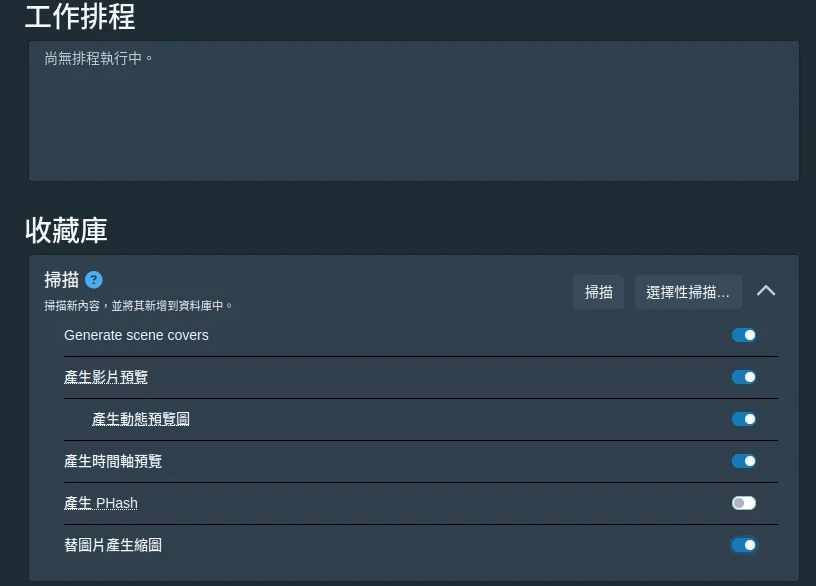Click the 產生 PHash label text
Image resolution: width=816 pixels, height=586 pixels.
pos(101,503)
